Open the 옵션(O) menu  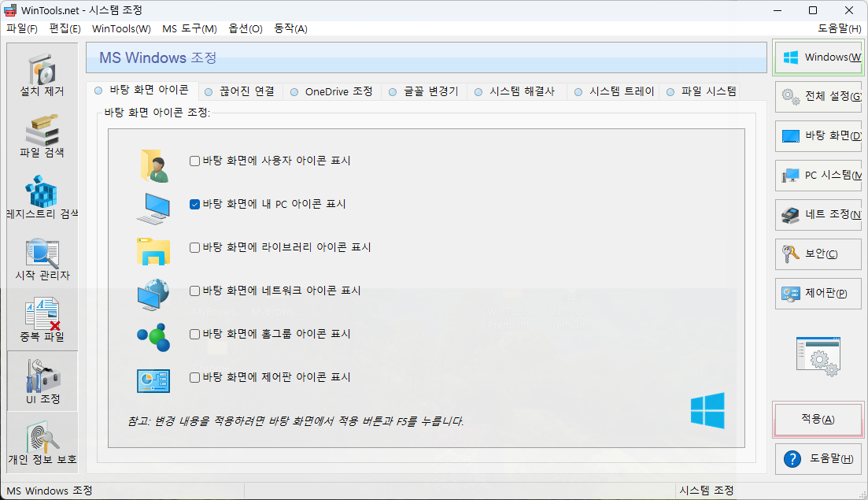point(246,28)
